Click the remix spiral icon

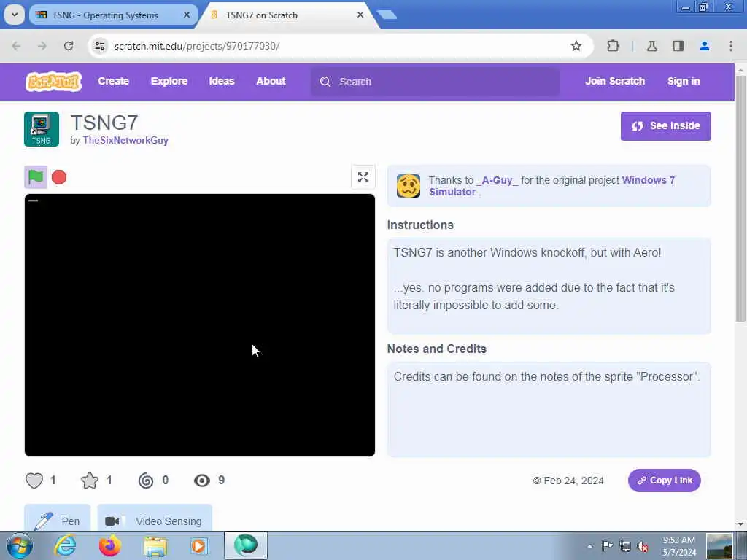tap(146, 481)
